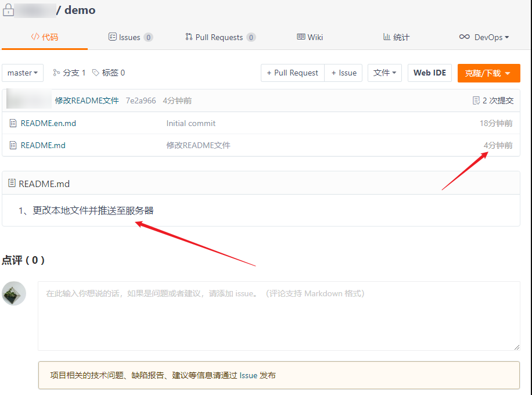Screen dimensions: 532x395
Task: View the 2 次提交 commit history
Action: click(493, 100)
